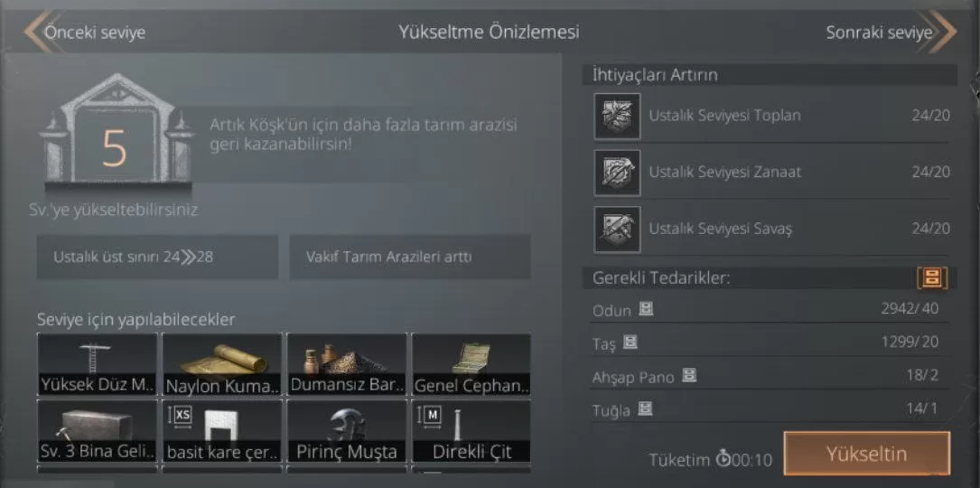Viewport: 980px width, 488px height.
Task: Click the Ustalık Seviyesi Toplan mastery icon
Action: click(x=617, y=116)
